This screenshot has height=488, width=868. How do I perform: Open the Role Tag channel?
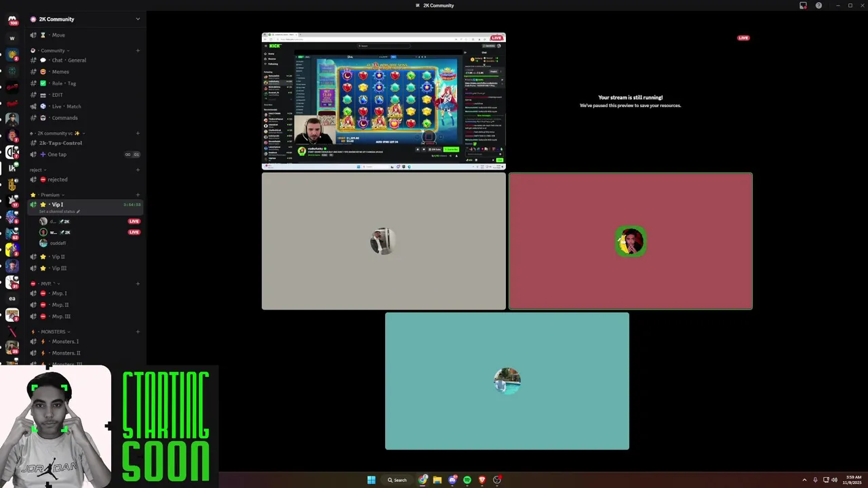(x=85, y=83)
